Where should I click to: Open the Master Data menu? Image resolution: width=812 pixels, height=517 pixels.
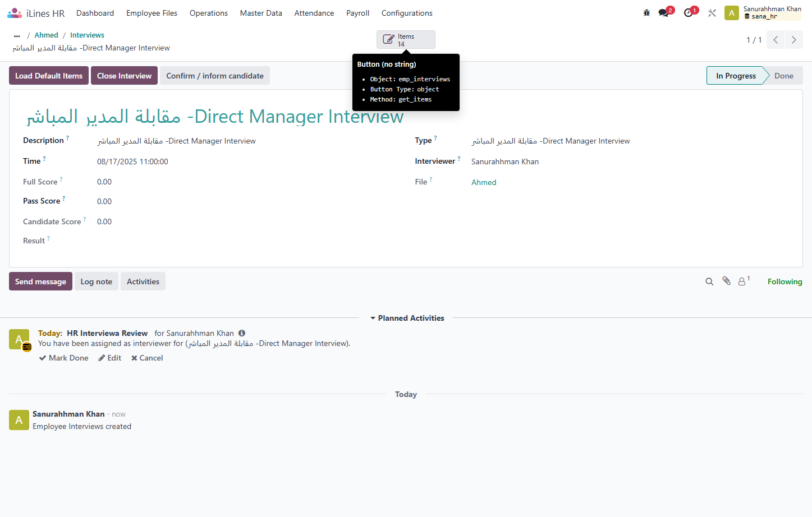pyautogui.click(x=261, y=13)
